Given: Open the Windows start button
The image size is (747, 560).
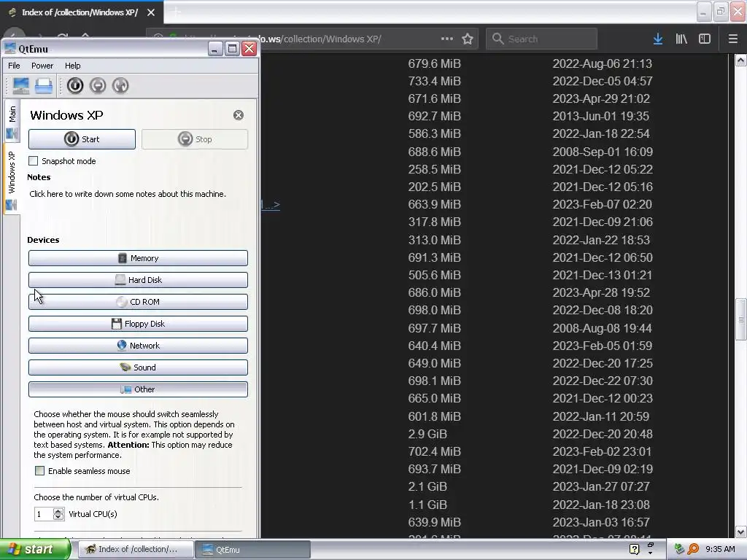Looking at the screenshot, I should (x=35, y=550).
